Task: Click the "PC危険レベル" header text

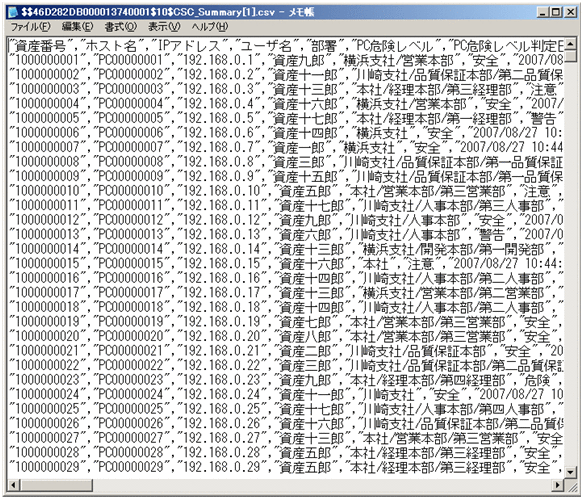Action: 395,46
